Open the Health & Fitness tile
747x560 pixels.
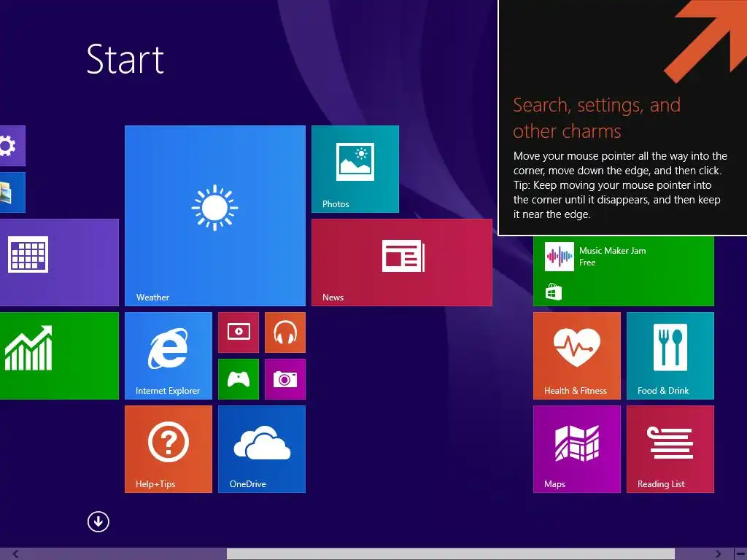click(x=577, y=356)
